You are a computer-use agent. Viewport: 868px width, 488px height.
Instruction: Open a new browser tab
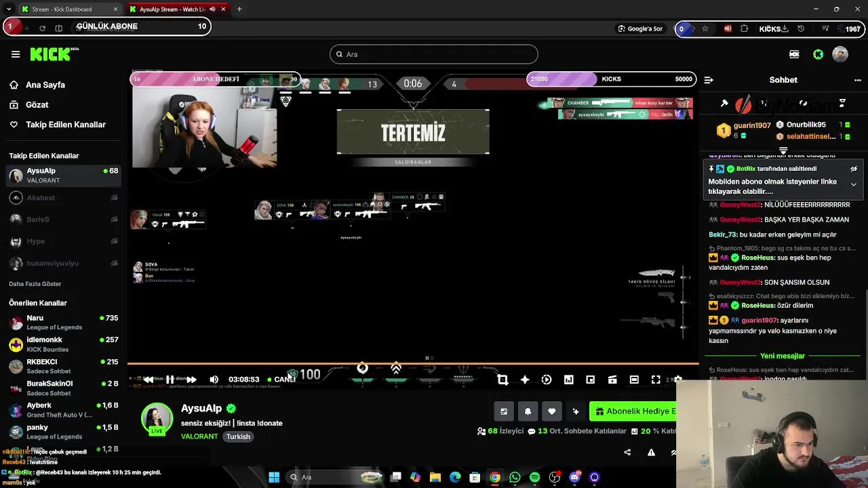pos(239,9)
